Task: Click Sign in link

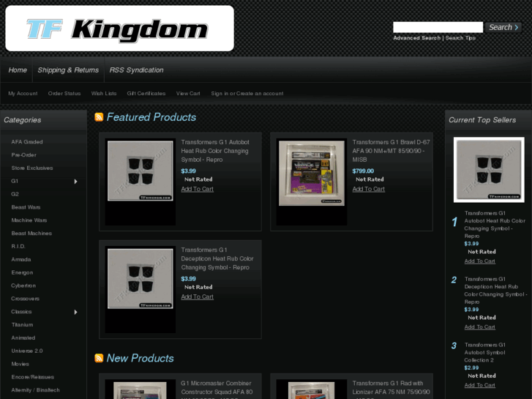Action: click(x=220, y=94)
